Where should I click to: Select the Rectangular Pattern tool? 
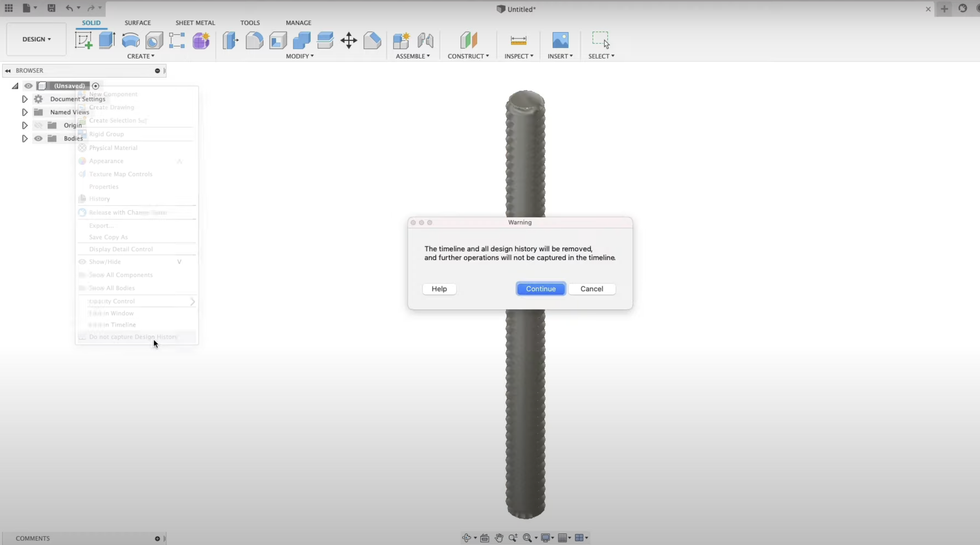pyautogui.click(x=177, y=40)
